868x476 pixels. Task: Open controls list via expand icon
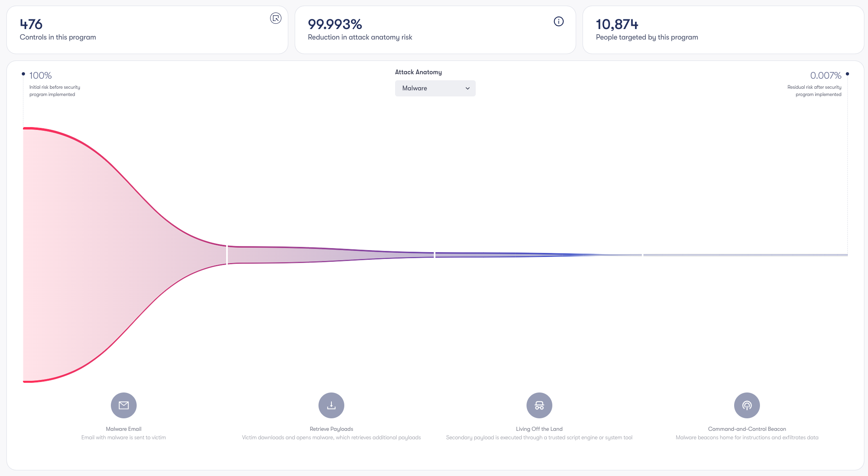[x=276, y=18]
